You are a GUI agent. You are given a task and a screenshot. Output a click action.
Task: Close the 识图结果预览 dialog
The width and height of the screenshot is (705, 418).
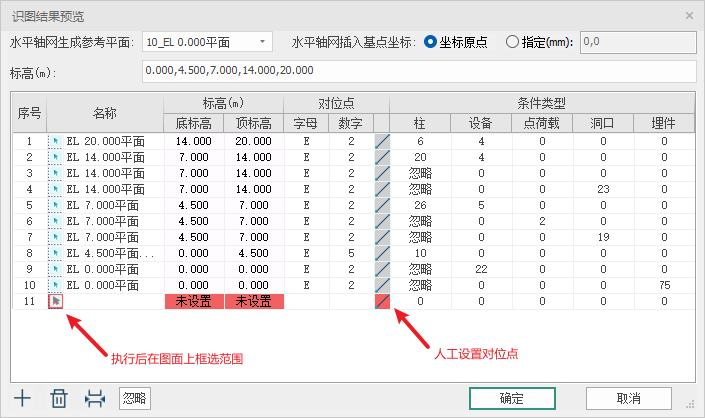coord(688,16)
